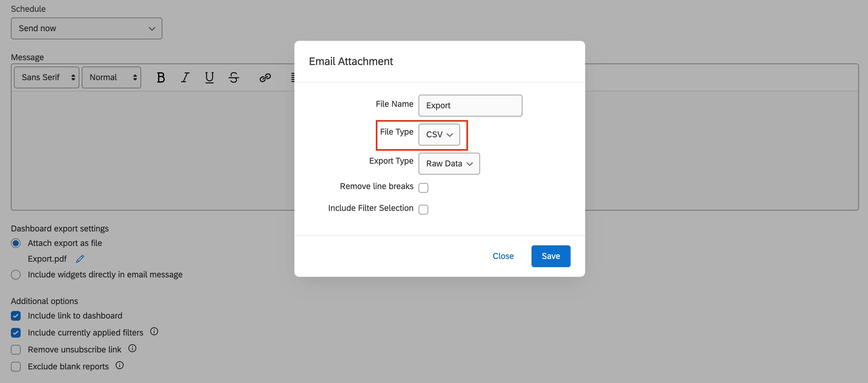Save the email attachment settings
The image size is (868, 383).
(x=551, y=256)
